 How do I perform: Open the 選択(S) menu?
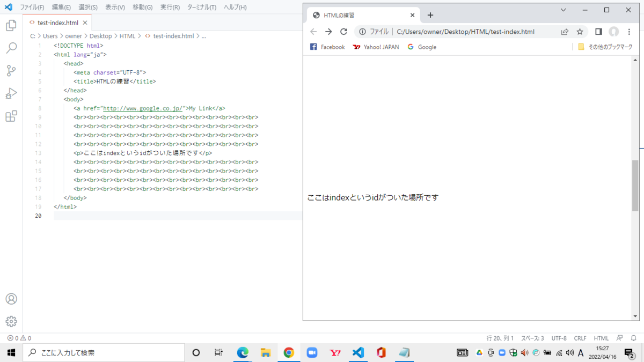tap(88, 8)
